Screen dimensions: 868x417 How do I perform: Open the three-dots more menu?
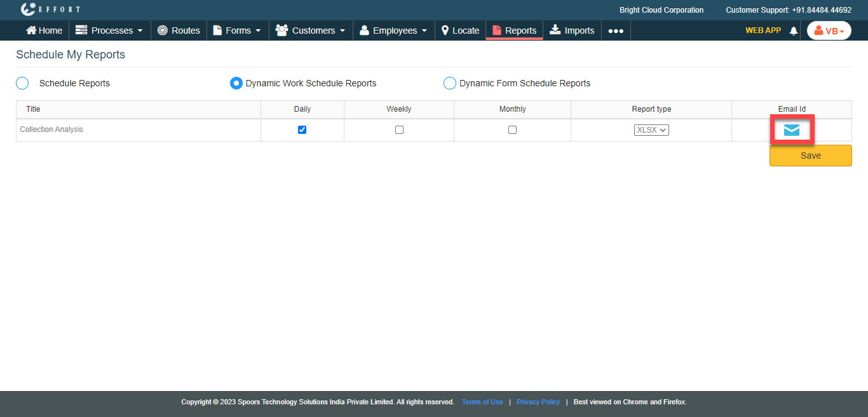point(615,30)
